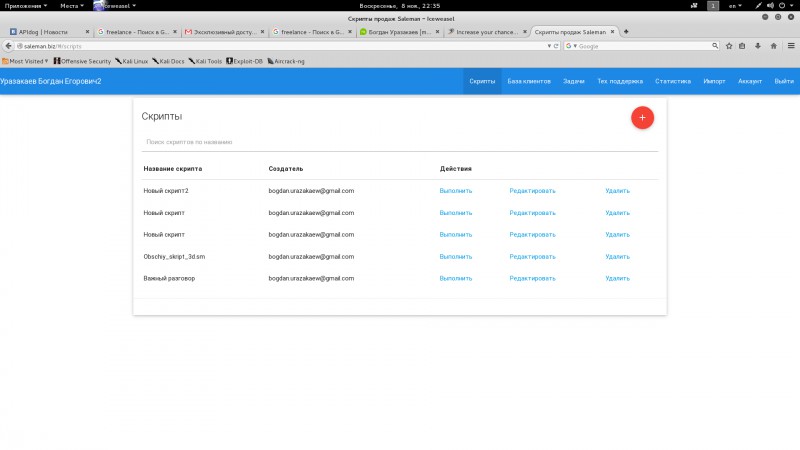Close the Increase your chance tab
Screen dimensions: 800x450
(x=524, y=32)
